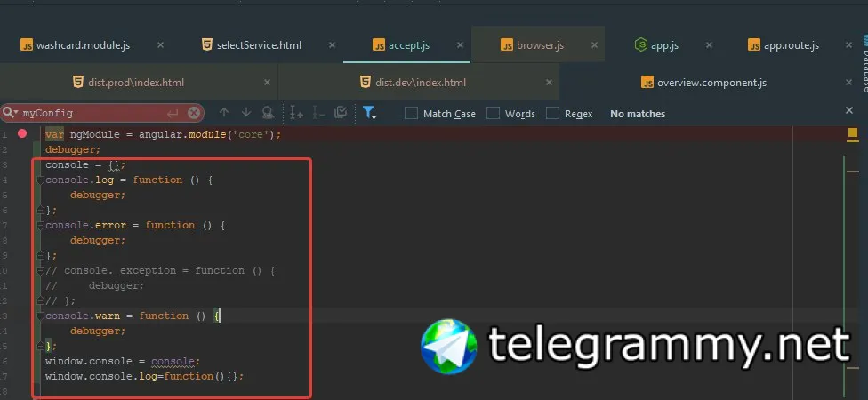Click the Find Usages window icon
Viewport: 868px width, 400px height.
pos(268,113)
